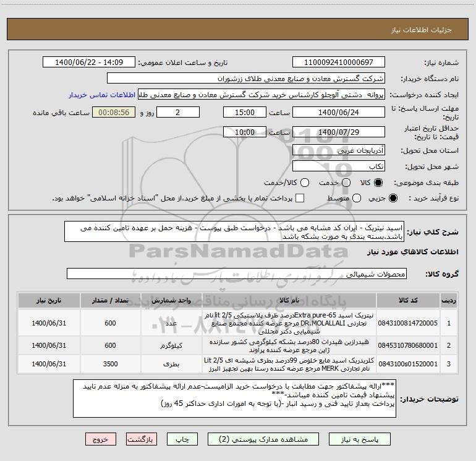This screenshot has width=476, height=461.
Task: Click the ردیف column header
Action: [449, 301]
